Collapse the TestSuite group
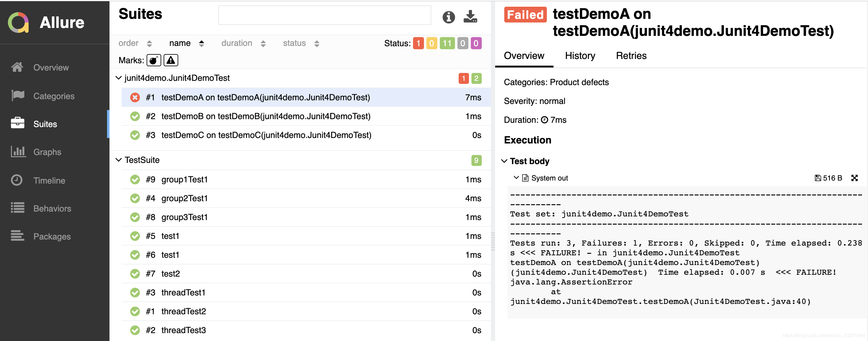Image resolution: width=868 pixels, height=341 pixels. 119,160
